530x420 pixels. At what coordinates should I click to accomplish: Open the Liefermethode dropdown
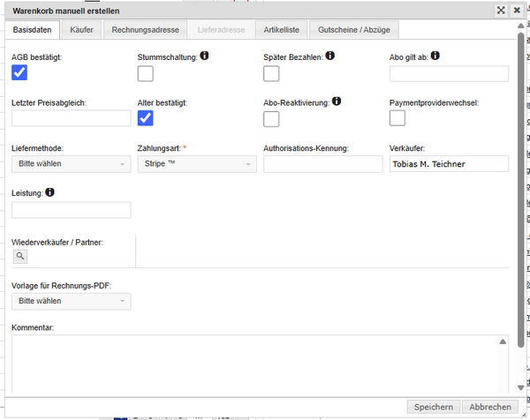point(71,164)
